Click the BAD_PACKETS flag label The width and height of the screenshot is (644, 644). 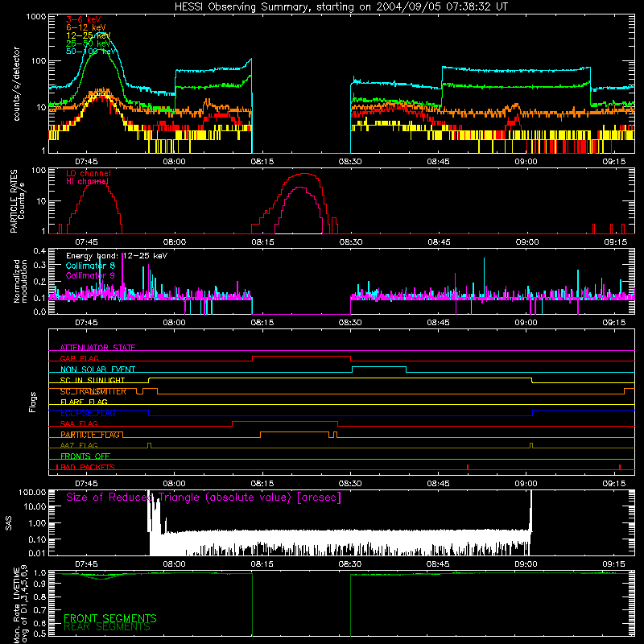(x=86, y=467)
